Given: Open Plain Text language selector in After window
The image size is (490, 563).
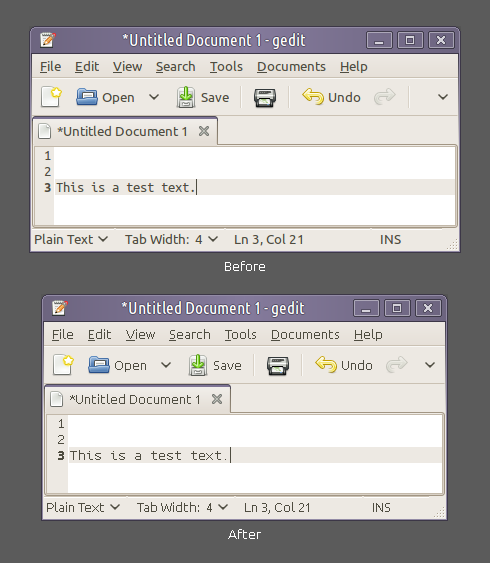Looking at the screenshot, I should tap(83, 507).
